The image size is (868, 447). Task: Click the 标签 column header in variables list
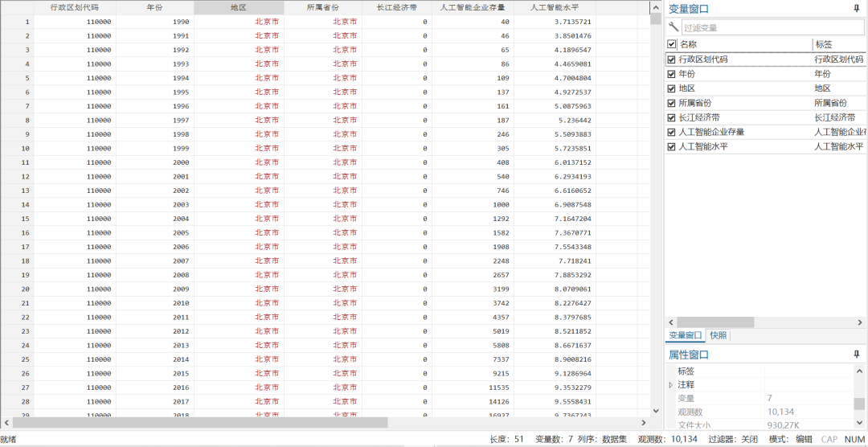click(x=839, y=44)
